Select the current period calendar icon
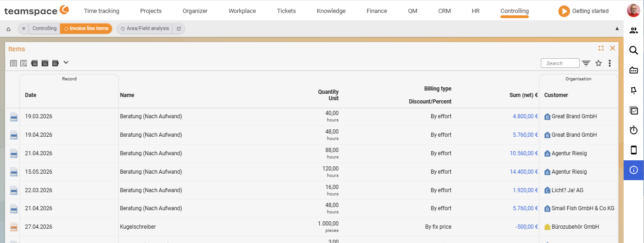Image resolution: width=644 pixels, height=243 pixels. pyautogui.click(x=45, y=63)
